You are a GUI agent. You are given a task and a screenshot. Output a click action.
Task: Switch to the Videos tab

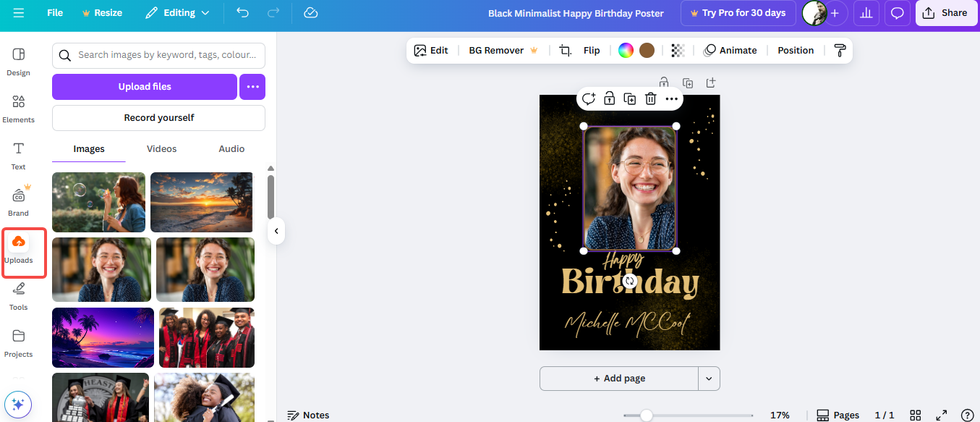(x=161, y=148)
